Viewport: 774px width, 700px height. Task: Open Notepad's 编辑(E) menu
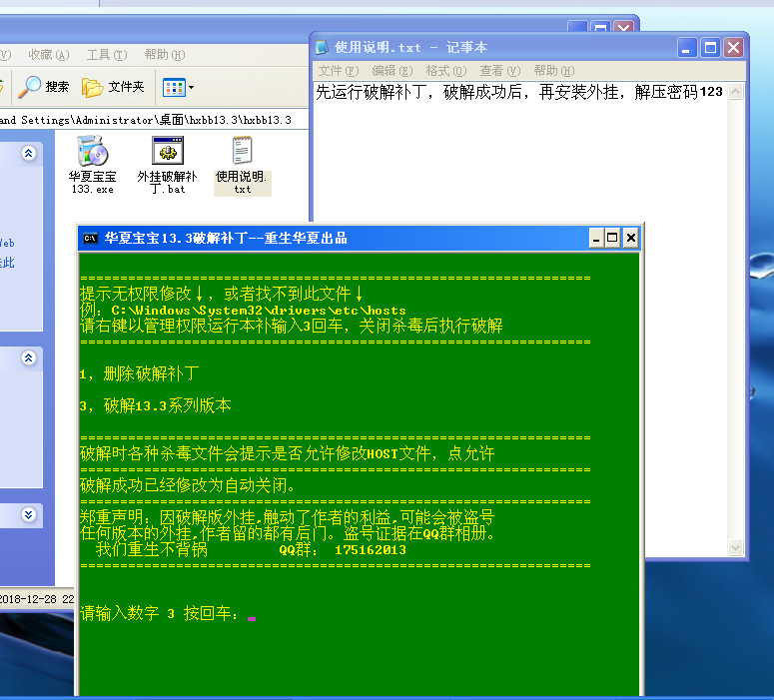(391, 71)
